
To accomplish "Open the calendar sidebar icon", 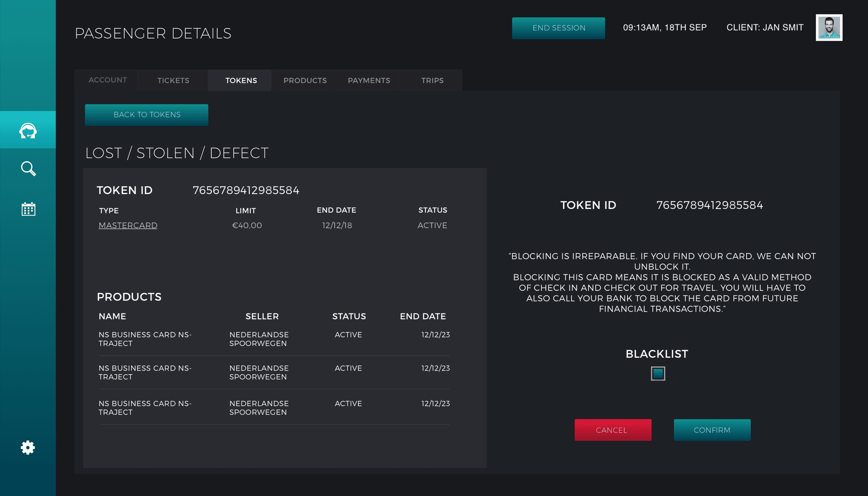I will click(x=28, y=209).
